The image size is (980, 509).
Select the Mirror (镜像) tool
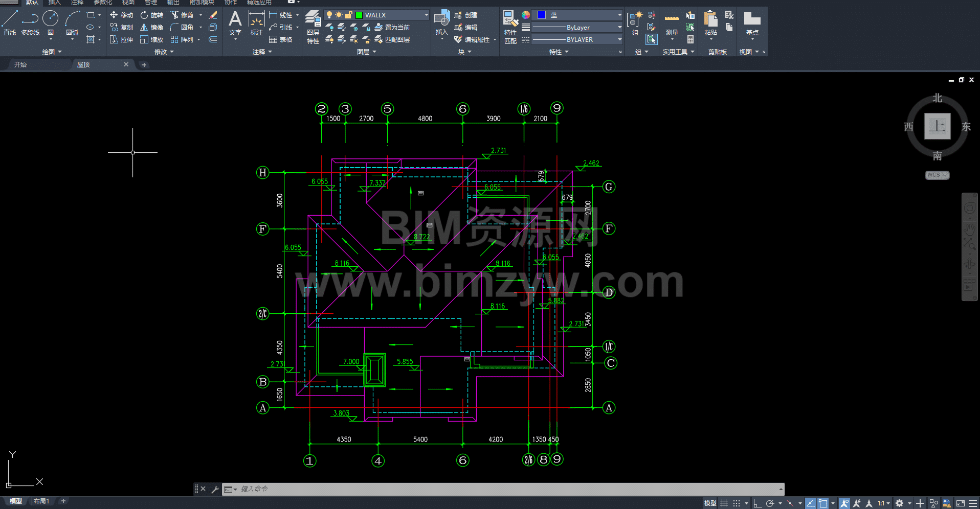click(152, 27)
